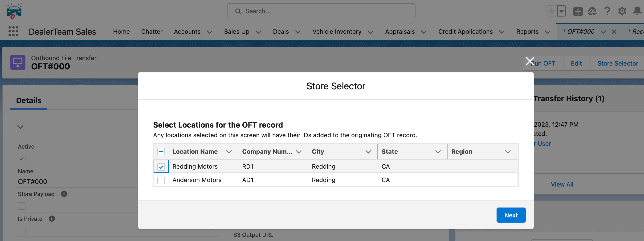The height and width of the screenshot is (241, 644).
Task: Click the search magnifier icon
Action: [238, 11]
